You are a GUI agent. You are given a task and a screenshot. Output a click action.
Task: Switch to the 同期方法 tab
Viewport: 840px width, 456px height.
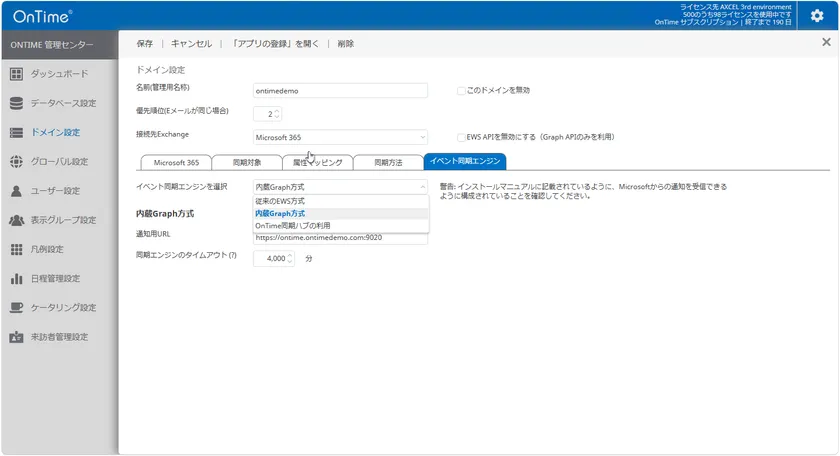pos(388,162)
